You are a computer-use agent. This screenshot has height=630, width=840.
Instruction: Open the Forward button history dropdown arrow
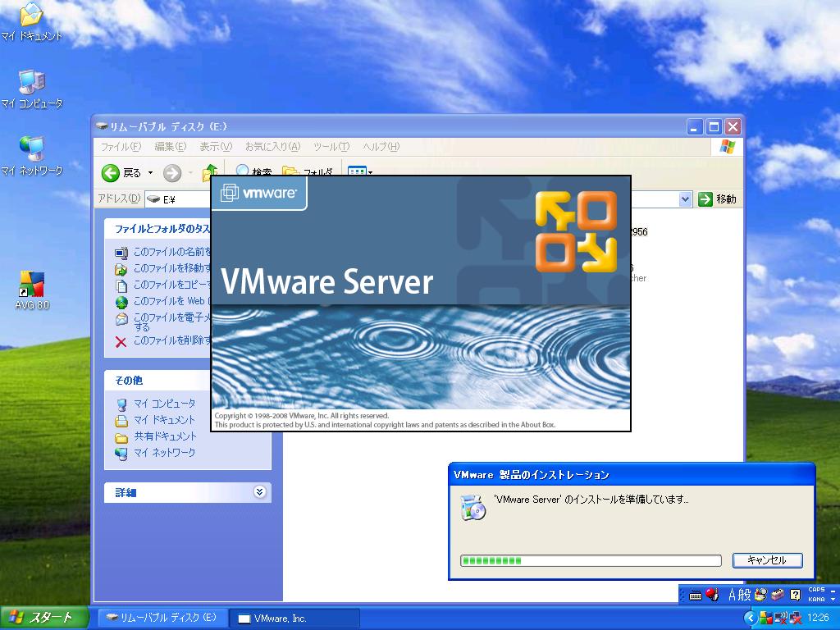pos(190,172)
